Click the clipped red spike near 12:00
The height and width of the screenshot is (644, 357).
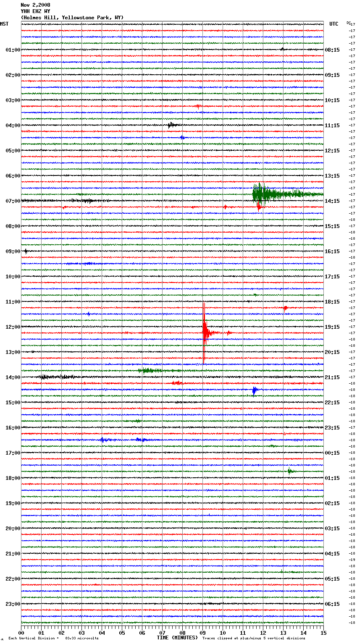(x=204, y=332)
